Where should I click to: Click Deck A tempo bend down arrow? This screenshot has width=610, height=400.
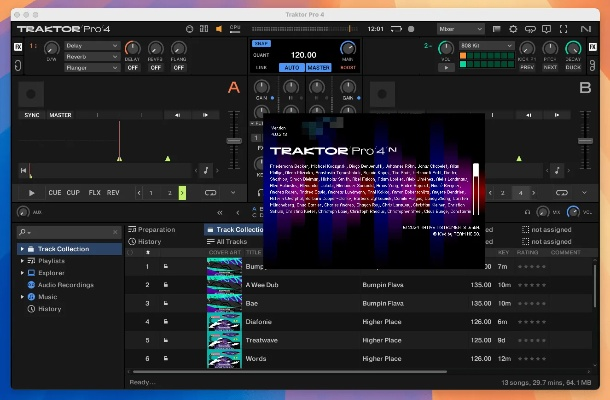pyautogui.click(x=177, y=115)
